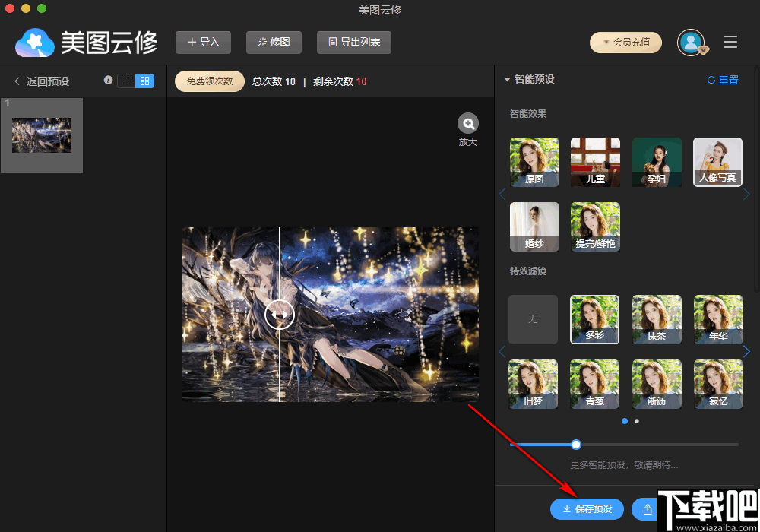Show next filter page with right arrow
This screenshot has width=760, height=532.
746,351
